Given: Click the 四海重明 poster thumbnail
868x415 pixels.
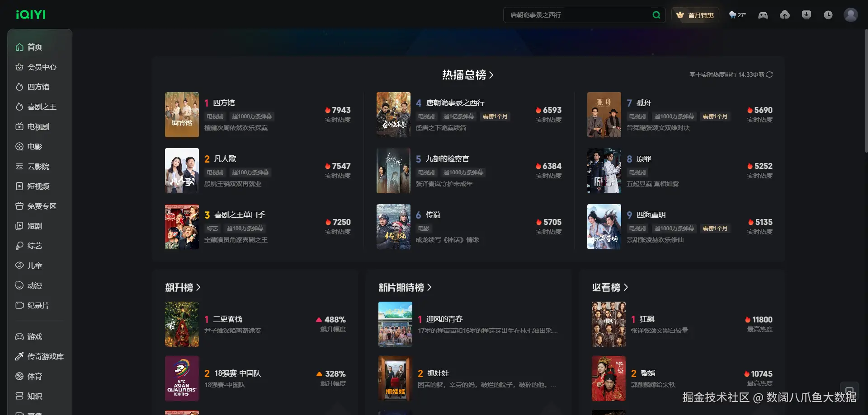Looking at the screenshot, I should (604, 227).
